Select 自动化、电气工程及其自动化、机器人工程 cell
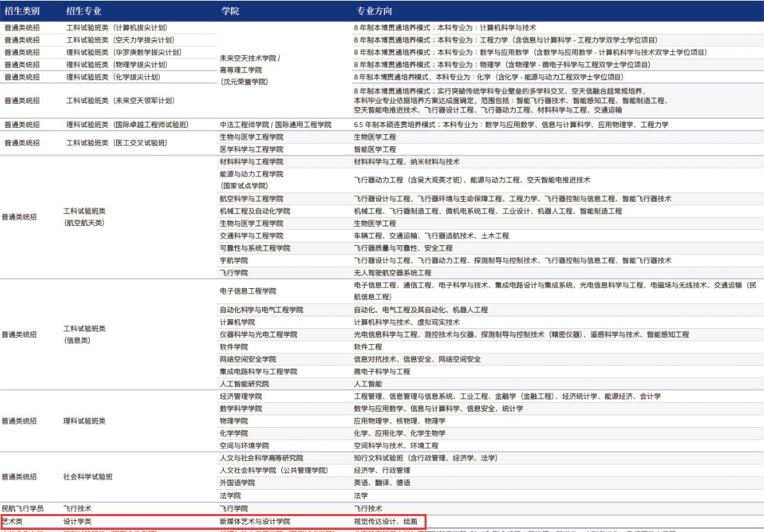This screenshot has width=764, height=532. (x=420, y=310)
